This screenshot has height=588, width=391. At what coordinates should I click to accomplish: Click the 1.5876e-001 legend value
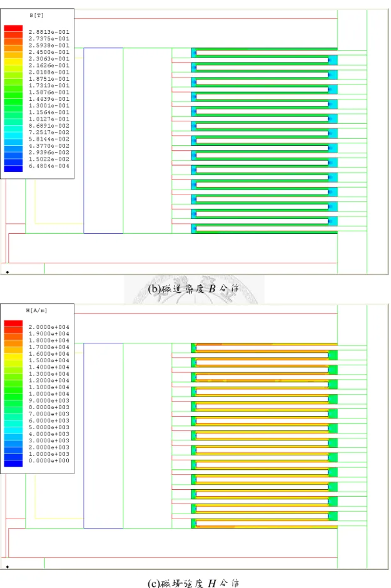pyautogui.click(x=49, y=92)
